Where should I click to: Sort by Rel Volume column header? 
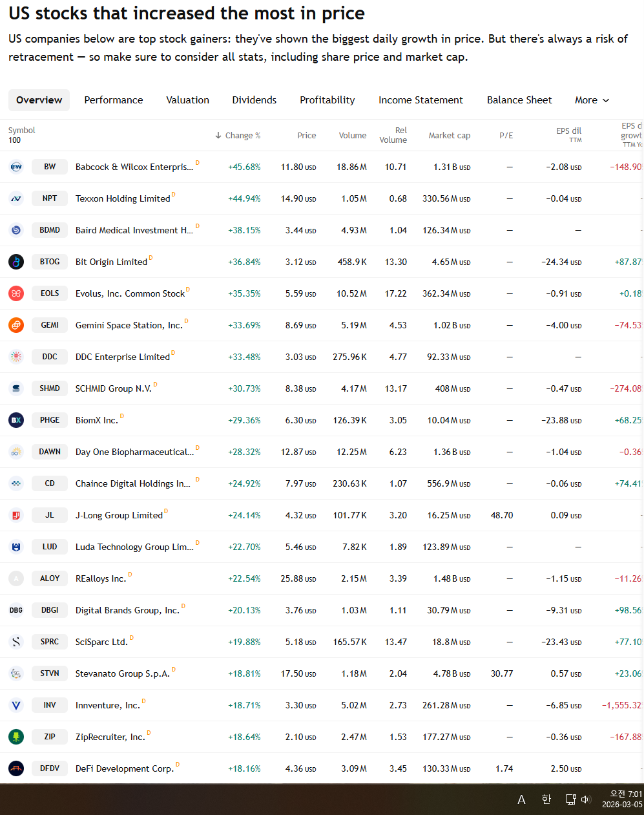click(x=393, y=135)
